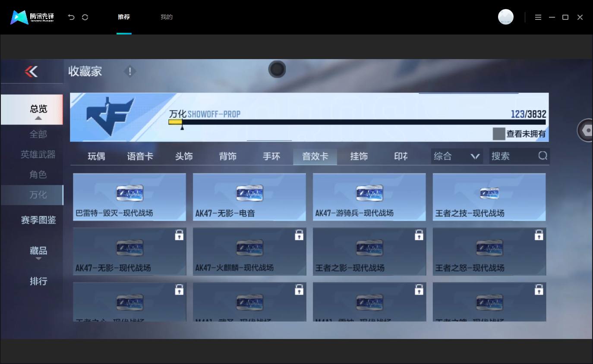Click the refresh icon in title bar

coord(85,17)
